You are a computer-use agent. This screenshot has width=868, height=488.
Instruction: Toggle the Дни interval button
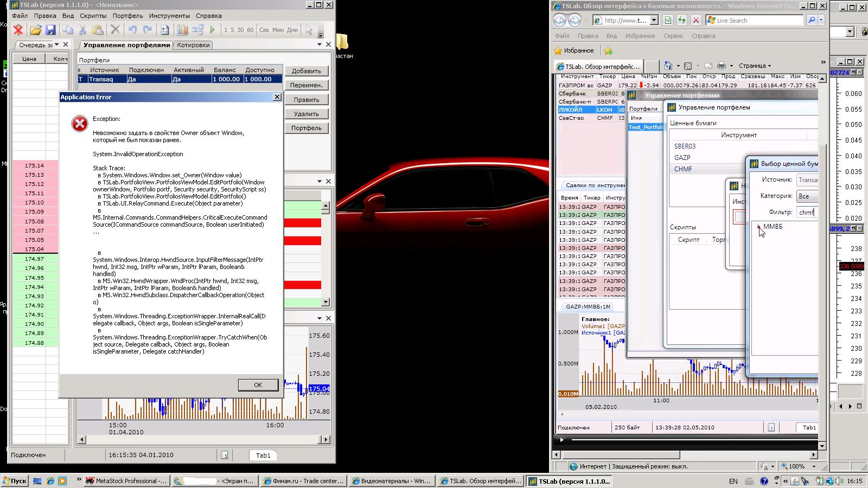(292, 30)
